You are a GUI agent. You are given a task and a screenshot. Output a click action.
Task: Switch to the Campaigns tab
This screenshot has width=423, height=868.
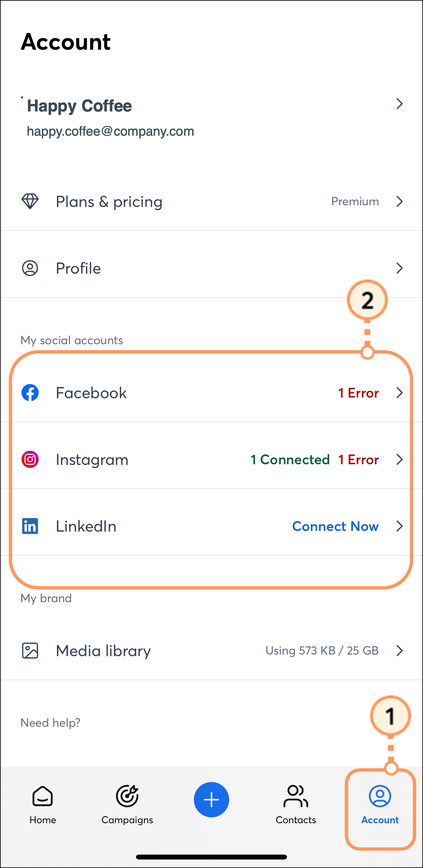(x=127, y=804)
